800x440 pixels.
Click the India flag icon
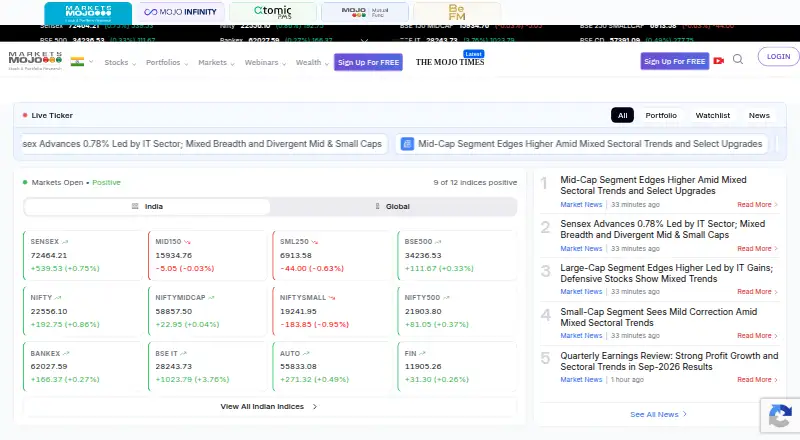77,62
